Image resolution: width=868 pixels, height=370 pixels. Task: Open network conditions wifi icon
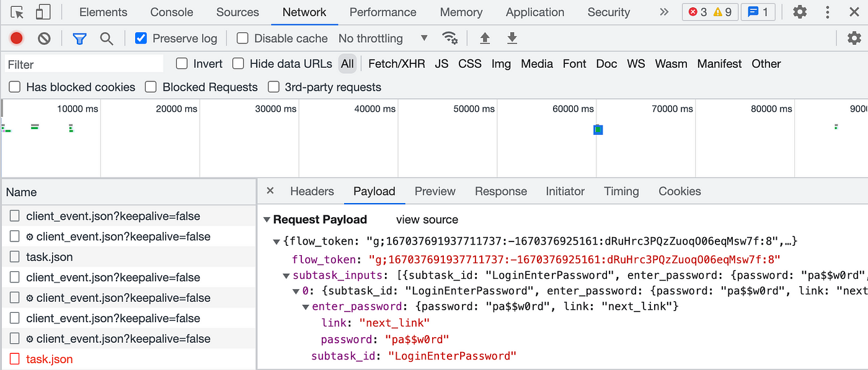coord(449,38)
